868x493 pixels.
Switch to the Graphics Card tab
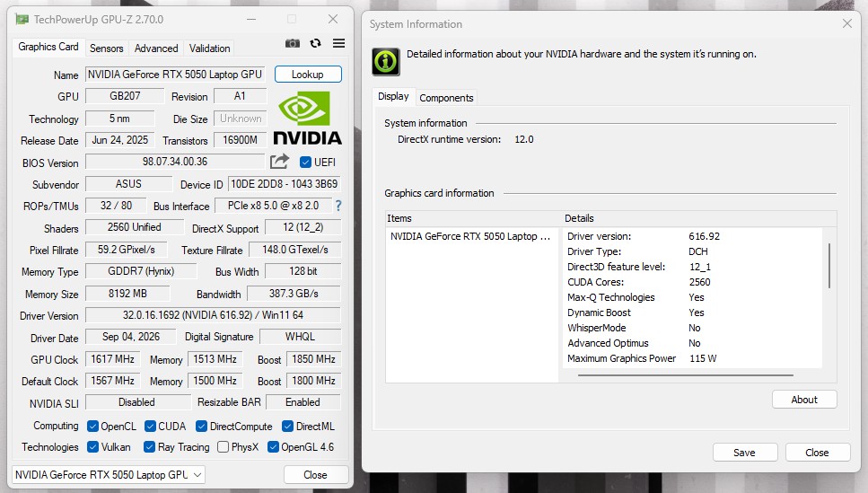tap(48, 47)
